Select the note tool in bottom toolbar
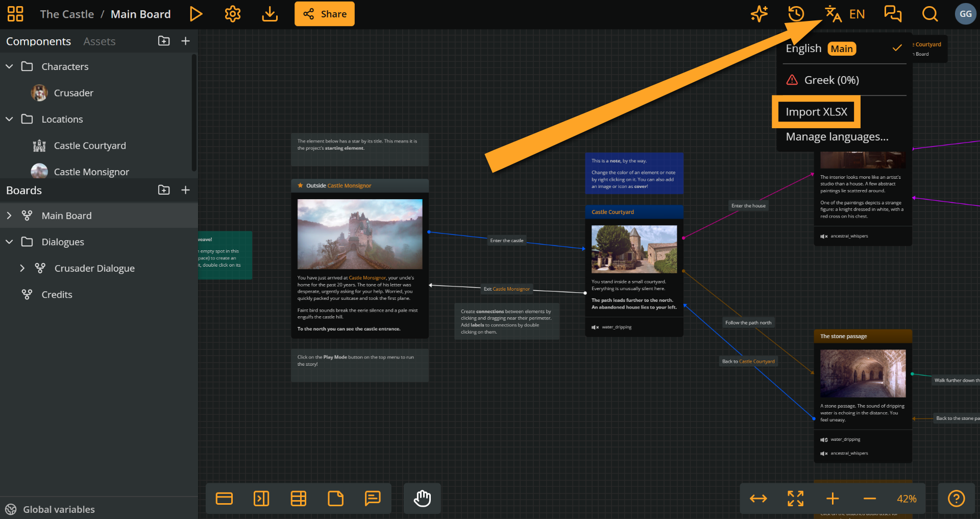Screen dimensions: 980x519 (336, 499)
